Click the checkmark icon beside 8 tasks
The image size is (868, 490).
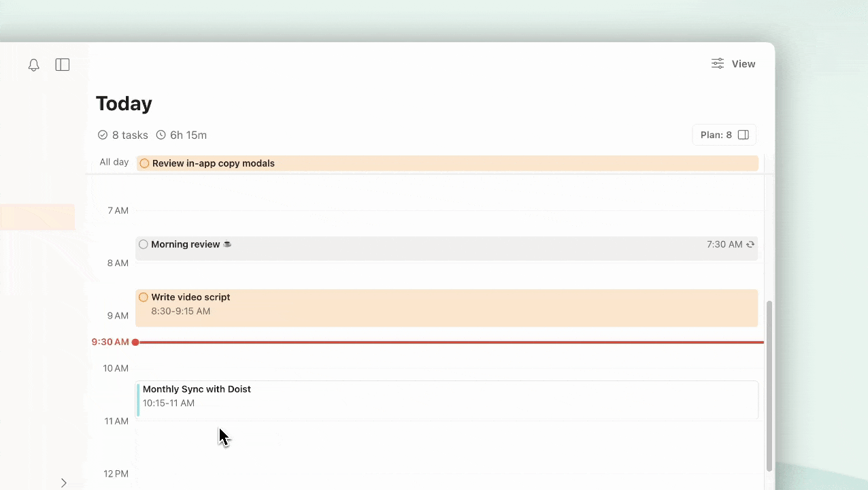point(103,135)
